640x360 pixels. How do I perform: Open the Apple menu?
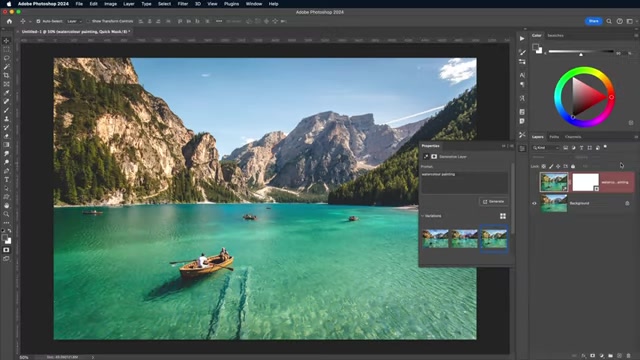pos(9,4)
